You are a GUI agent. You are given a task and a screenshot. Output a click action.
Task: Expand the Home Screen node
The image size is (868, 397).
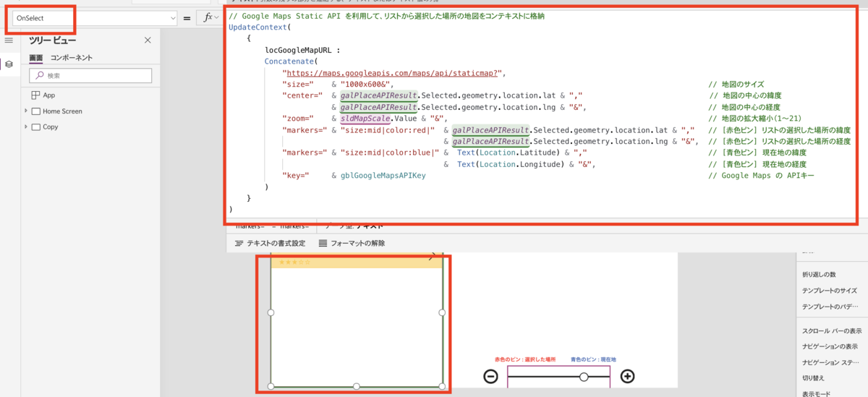[x=26, y=111]
